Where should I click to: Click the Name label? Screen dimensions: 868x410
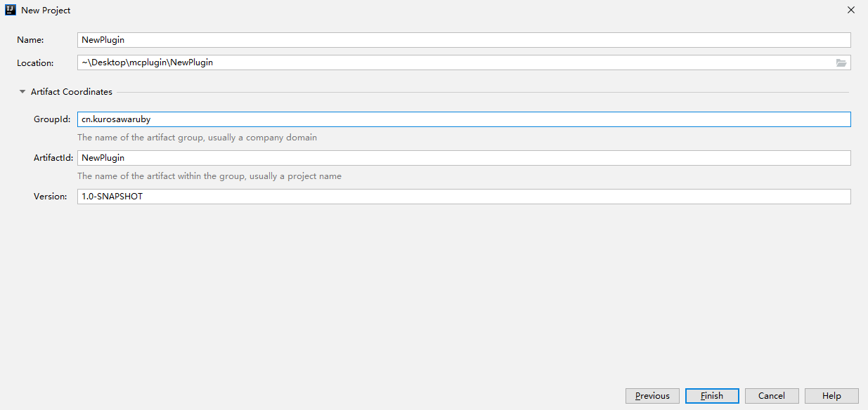[30, 40]
